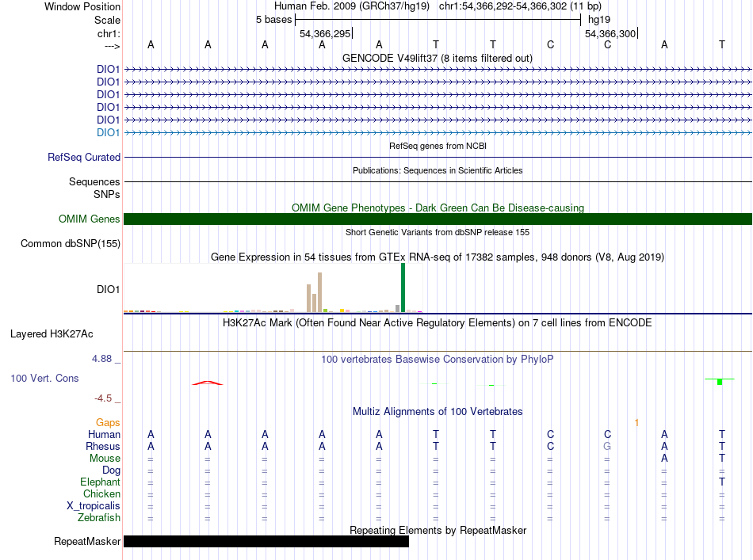The height and width of the screenshot is (560, 753).
Task: Click the SNPs track label
Action: (x=107, y=194)
